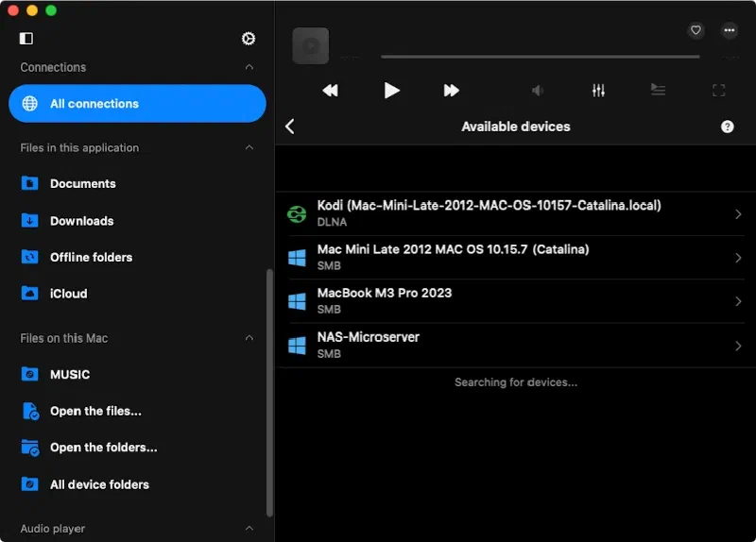
Task: Click the help question mark icon
Action: tap(727, 127)
